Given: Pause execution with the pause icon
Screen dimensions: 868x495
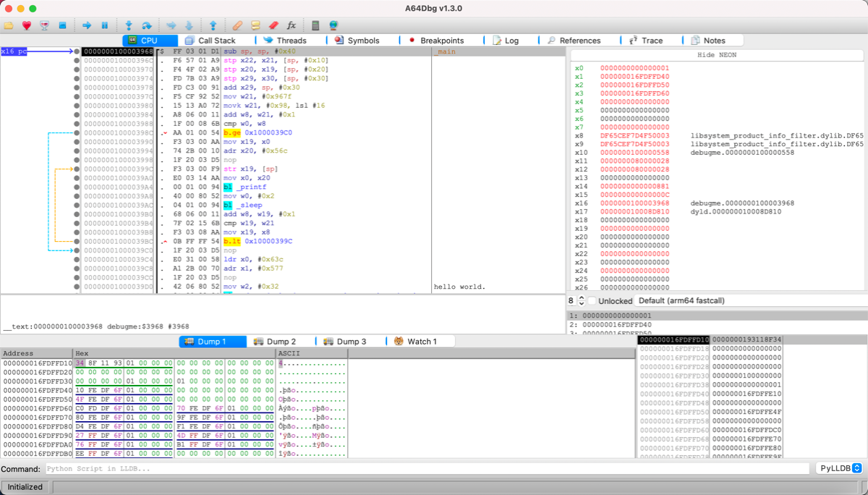Looking at the screenshot, I should 105,25.
